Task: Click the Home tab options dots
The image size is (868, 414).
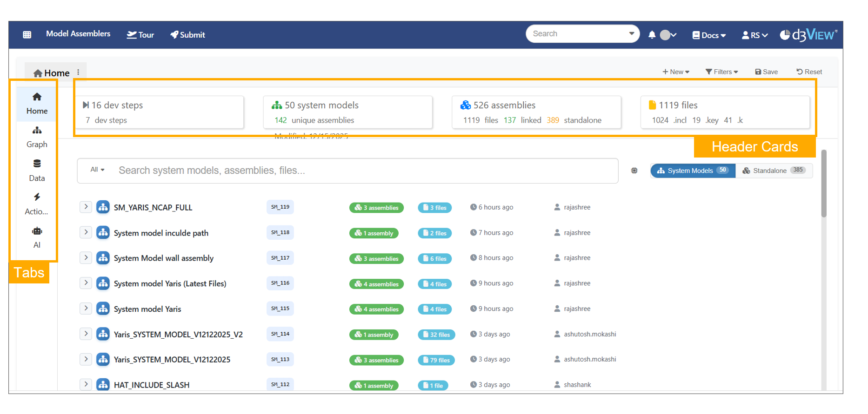Action: [x=78, y=72]
